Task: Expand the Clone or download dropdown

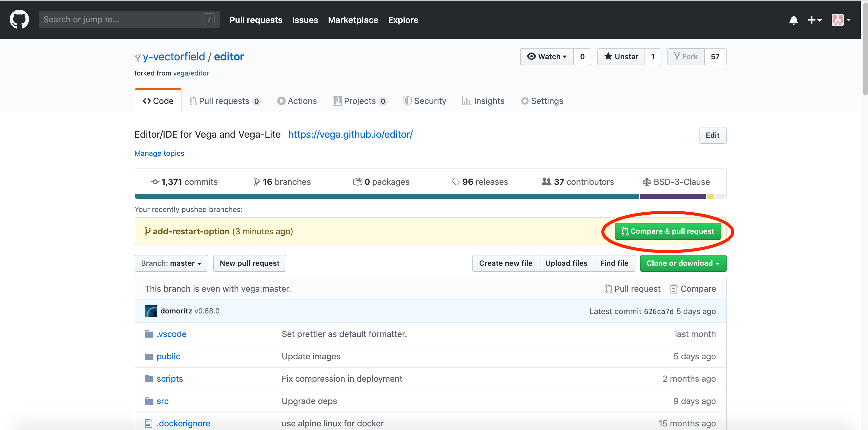Action: click(683, 263)
